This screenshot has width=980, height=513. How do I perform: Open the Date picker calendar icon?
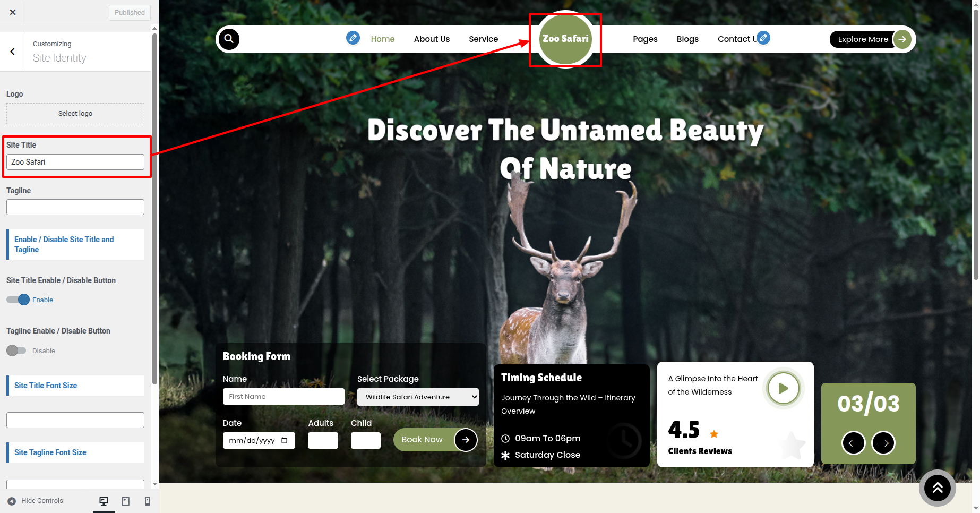tap(285, 440)
